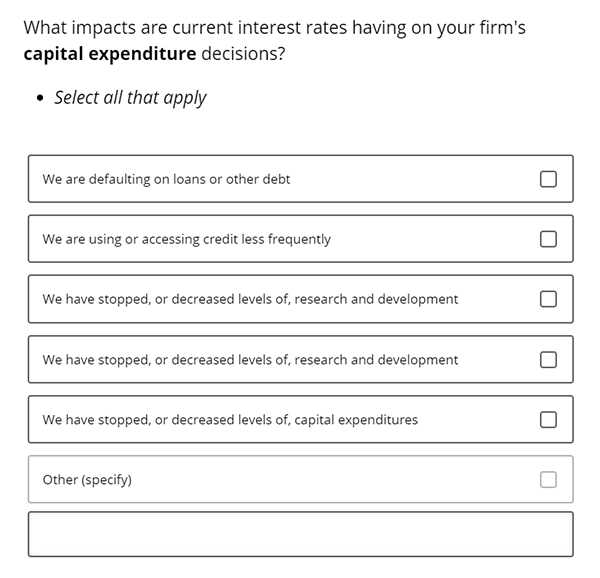The height and width of the screenshot is (578, 600).
Task: Select the 'Other (specify)' checkbox
Action: click(548, 480)
